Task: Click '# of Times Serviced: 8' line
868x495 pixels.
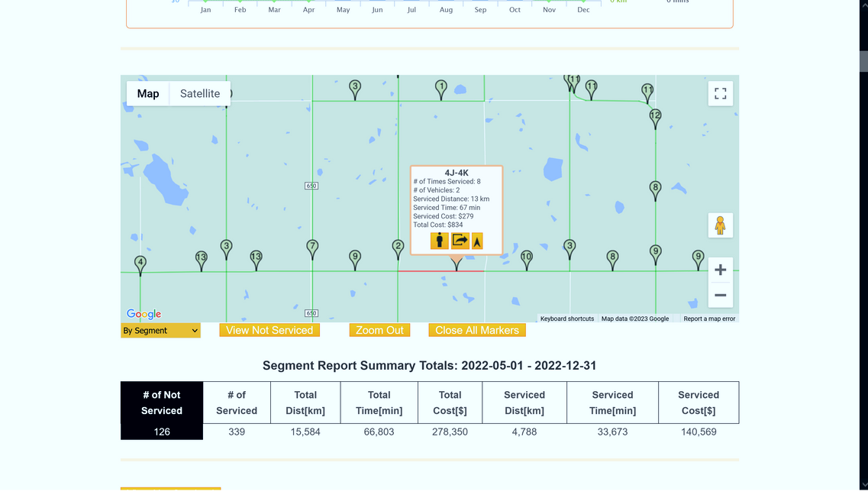Action: (x=447, y=182)
